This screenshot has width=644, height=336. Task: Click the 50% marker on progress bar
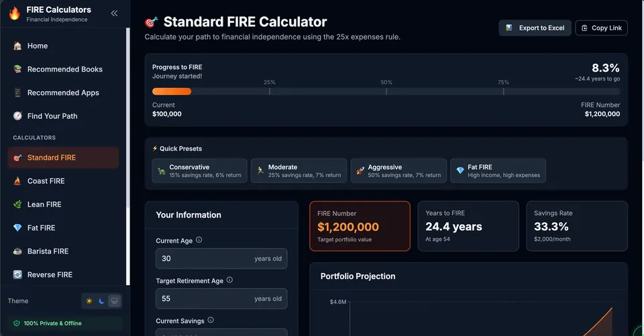[x=386, y=91]
